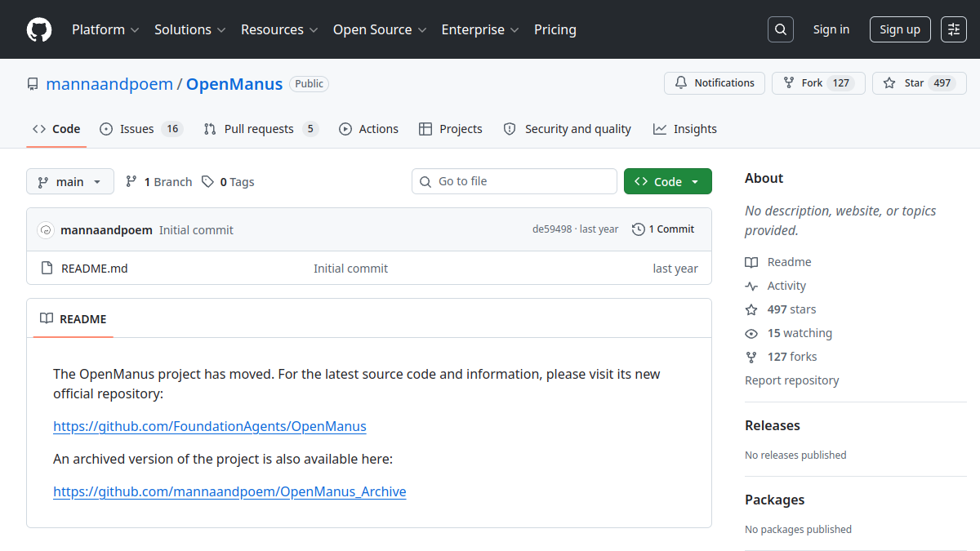The height and width of the screenshot is (551, 980).
Task: Open the Activity link in About
Action: pos(775,286)
